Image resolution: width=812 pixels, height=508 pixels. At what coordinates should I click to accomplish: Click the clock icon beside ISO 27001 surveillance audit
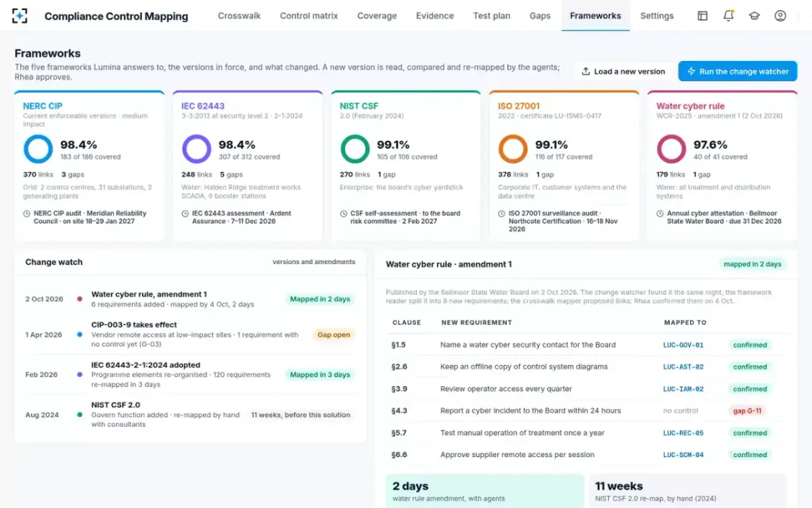click(x=501, y=213)
